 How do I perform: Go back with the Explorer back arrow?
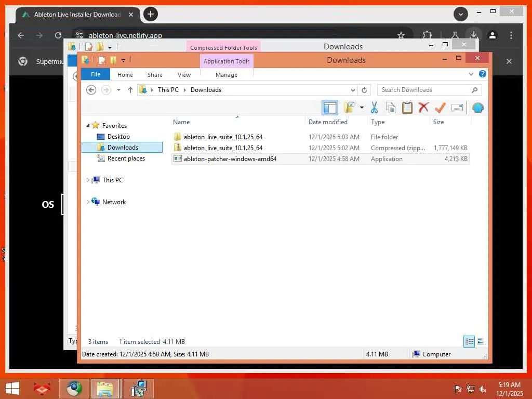[91, 90]
